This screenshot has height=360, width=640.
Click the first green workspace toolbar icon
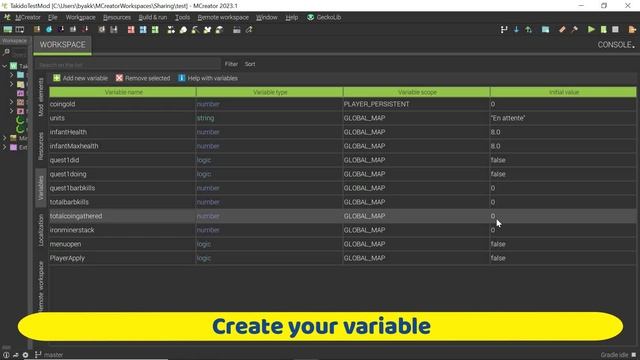8,29
